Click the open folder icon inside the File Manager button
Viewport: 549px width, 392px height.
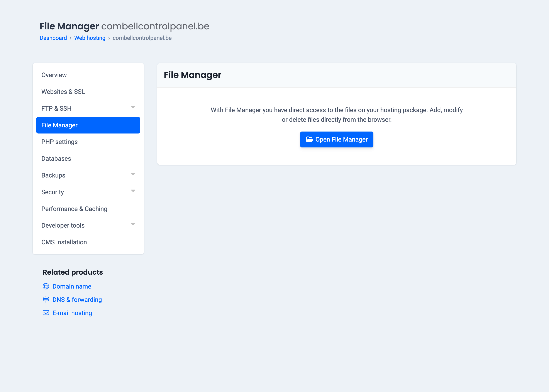tap(309, 139)
